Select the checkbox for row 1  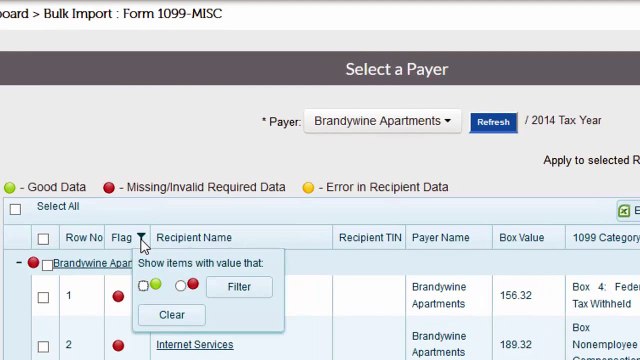(43, 297)
